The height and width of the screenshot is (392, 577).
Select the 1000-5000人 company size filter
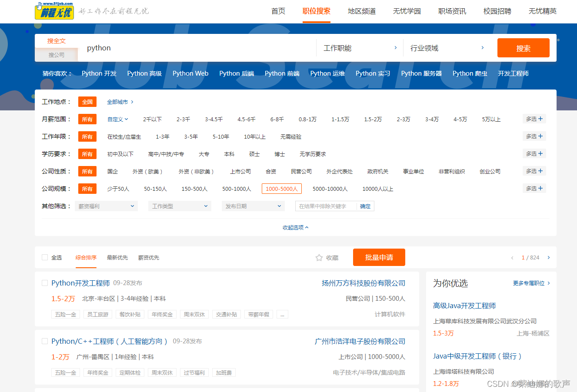pos(282,189)
